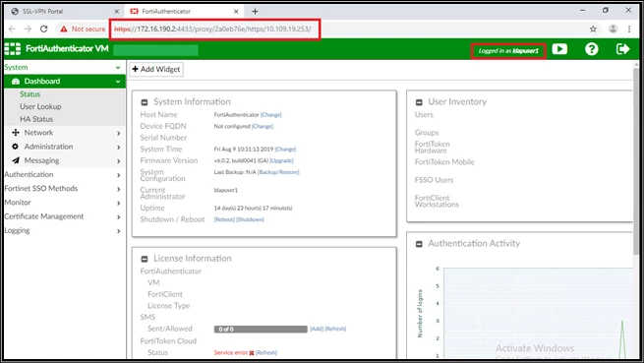The width and height of the screenshot is (644, 363).
Task: Refresh the SMS Sent/Allowed count
Action: 335,329
